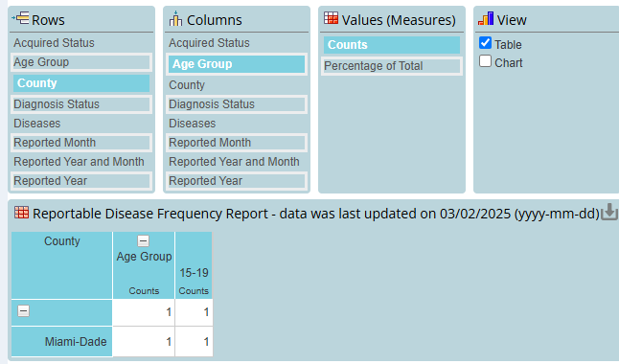Collapse the Age Group column header
The height and width of the screenshot is (364, 619).
pyautogui.click(x=144, y=240)
